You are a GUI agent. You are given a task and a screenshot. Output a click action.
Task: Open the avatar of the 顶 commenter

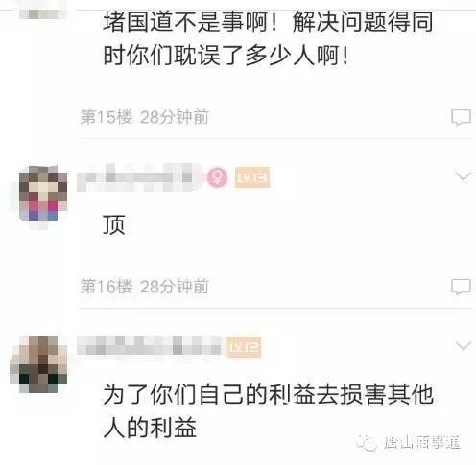(x=43, y=193)
